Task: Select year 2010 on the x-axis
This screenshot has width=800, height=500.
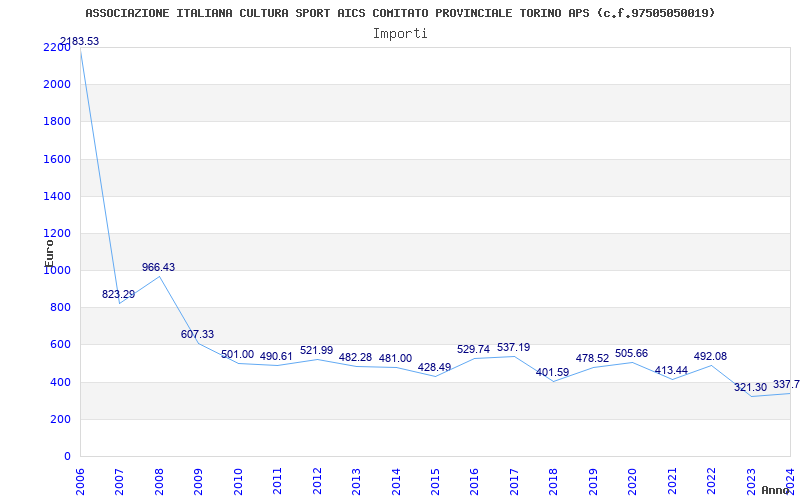Action: tap(238, 480)
